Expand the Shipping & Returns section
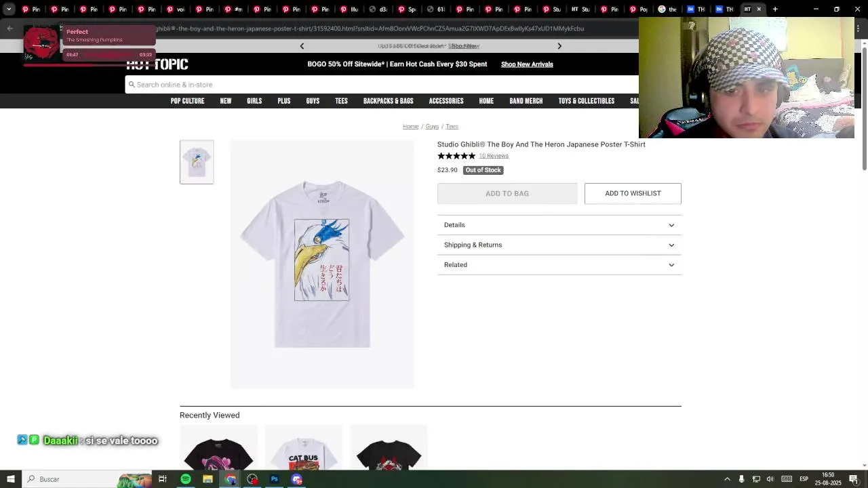Screen dimensions: 868x488 [559, 245]
